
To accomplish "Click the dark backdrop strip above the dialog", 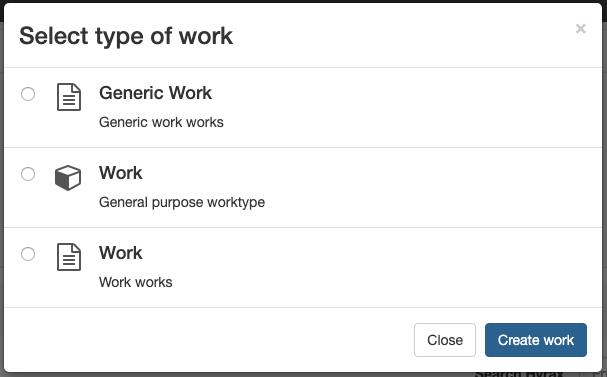I will coord(304,1).
